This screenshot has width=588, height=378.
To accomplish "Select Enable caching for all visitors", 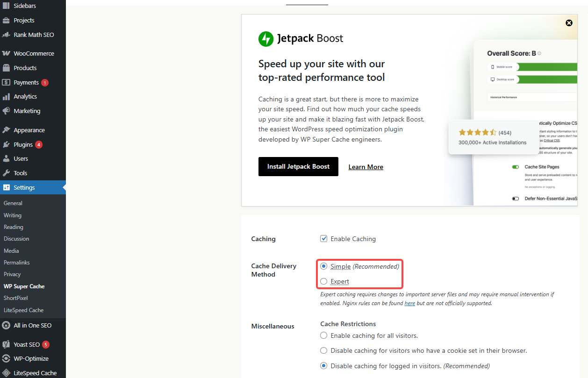I will (323, 335).
